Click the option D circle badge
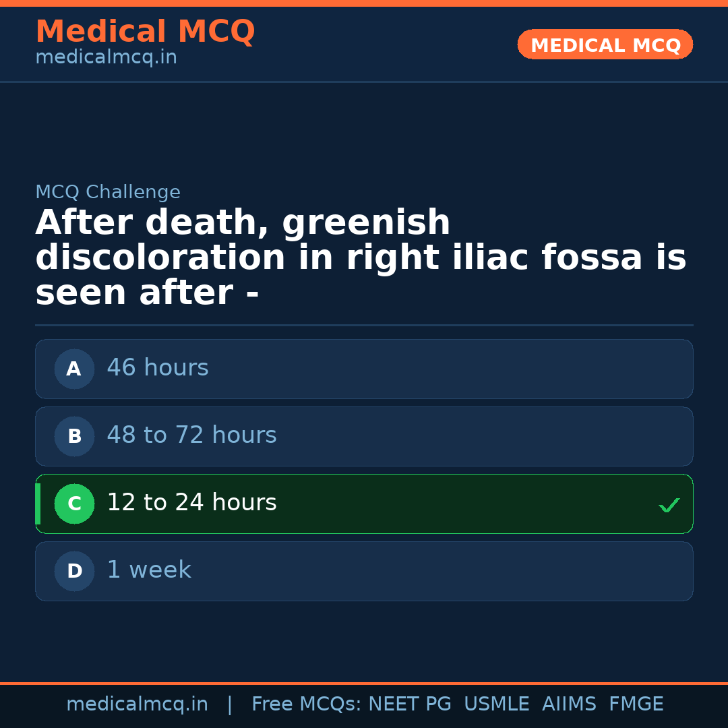This screenshot has height=728, width=728. click(x=74, y=571)
